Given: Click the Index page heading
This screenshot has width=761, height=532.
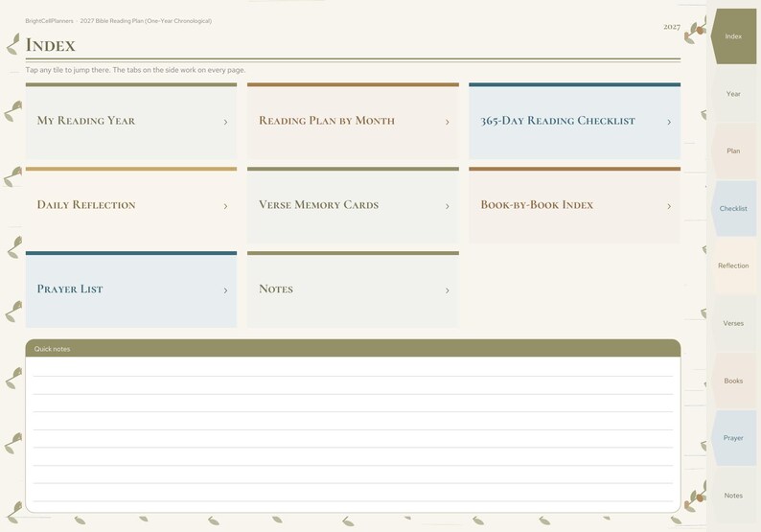Looking at the screenshot, I should tap(51, 45).
